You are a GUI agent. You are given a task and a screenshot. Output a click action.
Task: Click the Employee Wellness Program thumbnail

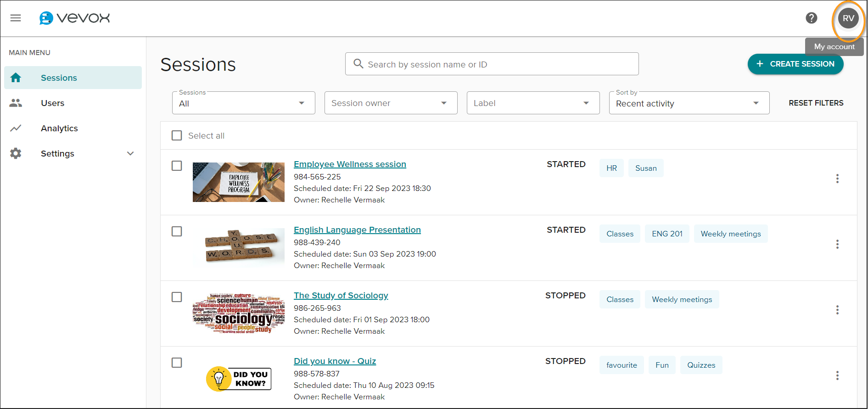239,182
